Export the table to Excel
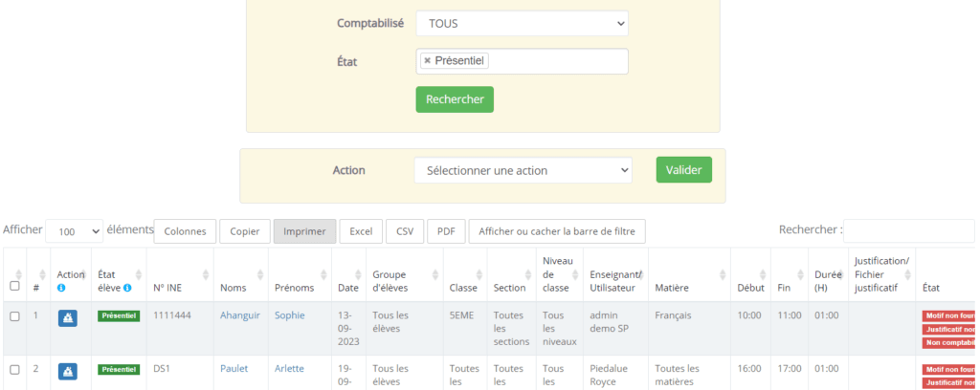 tap(360, 231)
